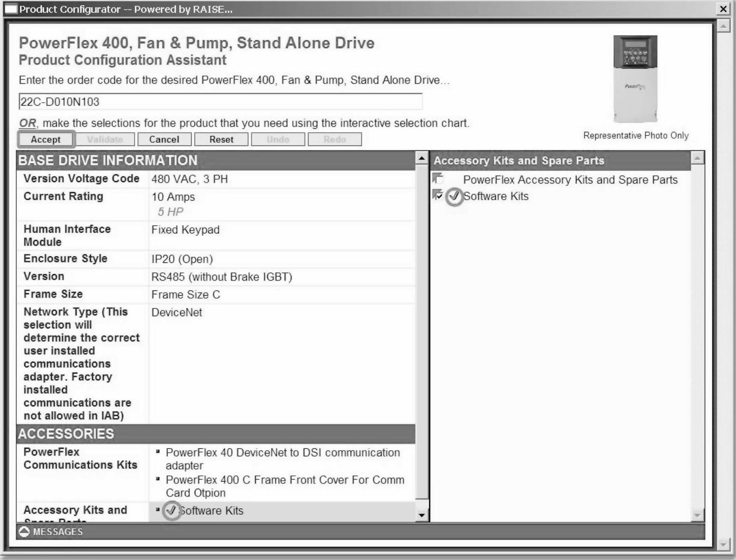Select PowerFlex 40 DeviceNet to DSI communication adapter
This screenshot has height=560, width=736.
coord(283,459)
